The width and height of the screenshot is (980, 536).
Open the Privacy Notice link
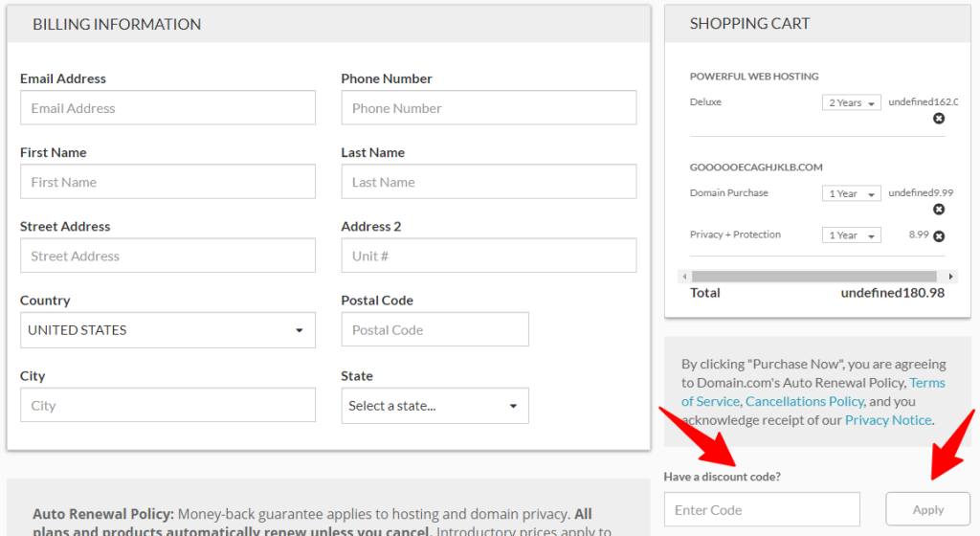[887, 420]
